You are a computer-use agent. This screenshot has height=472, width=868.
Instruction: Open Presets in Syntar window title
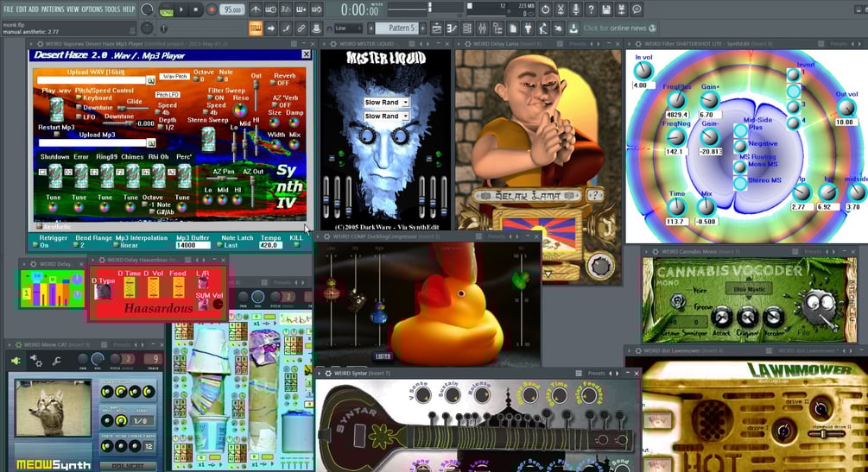coord(596,374)
